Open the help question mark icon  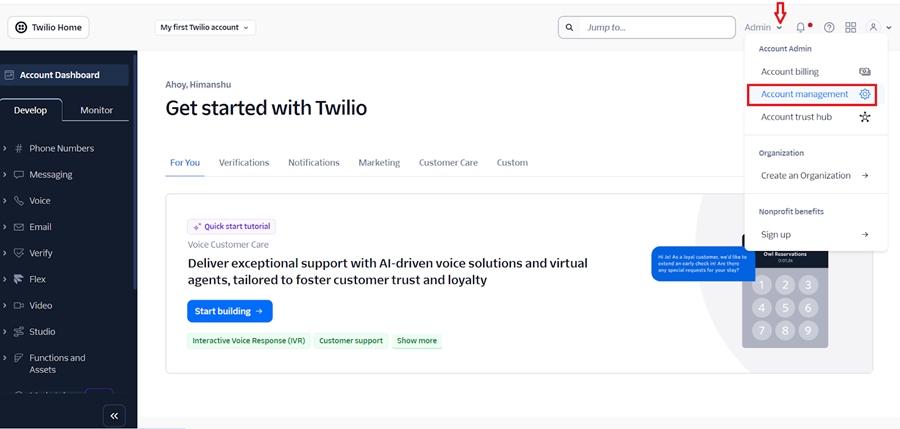click(x=829, y=28)
